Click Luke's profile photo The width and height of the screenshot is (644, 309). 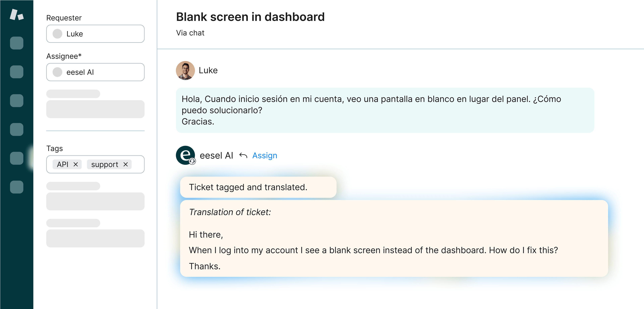coord(185,70)
